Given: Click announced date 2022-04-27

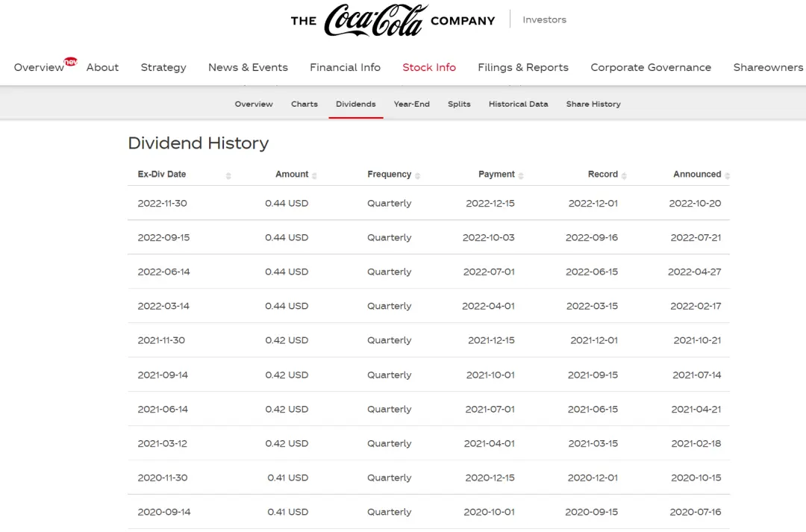Looking at the screenshot, I should (x=695, y=272).
